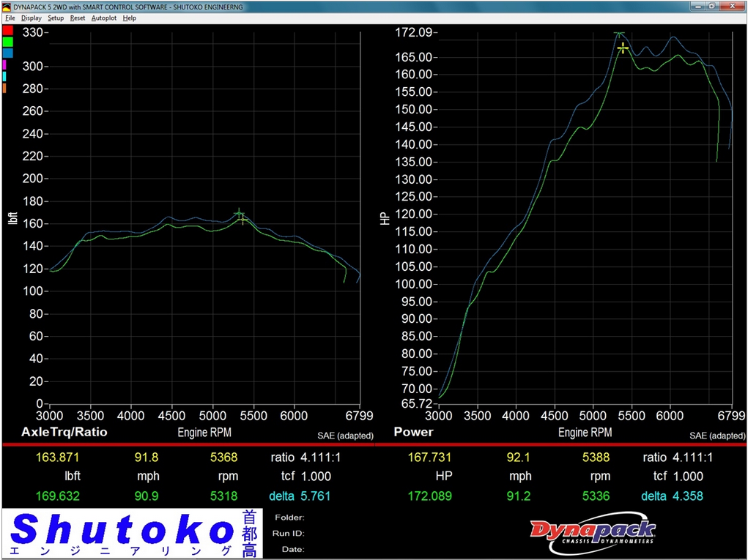Click the Reset menu item

coord(78,18)
